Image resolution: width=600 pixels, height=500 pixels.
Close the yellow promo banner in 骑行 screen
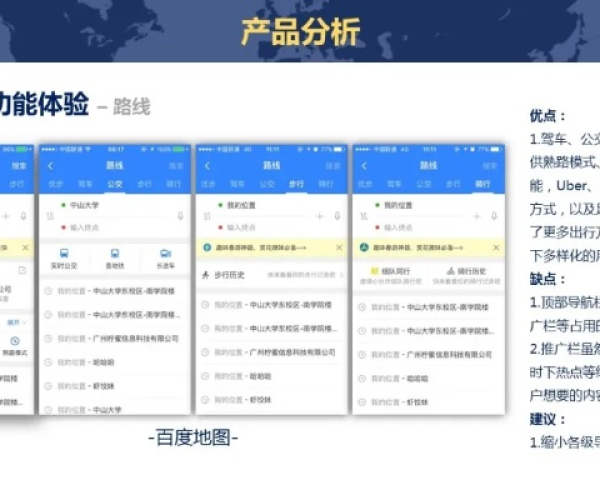coord(496,248)
